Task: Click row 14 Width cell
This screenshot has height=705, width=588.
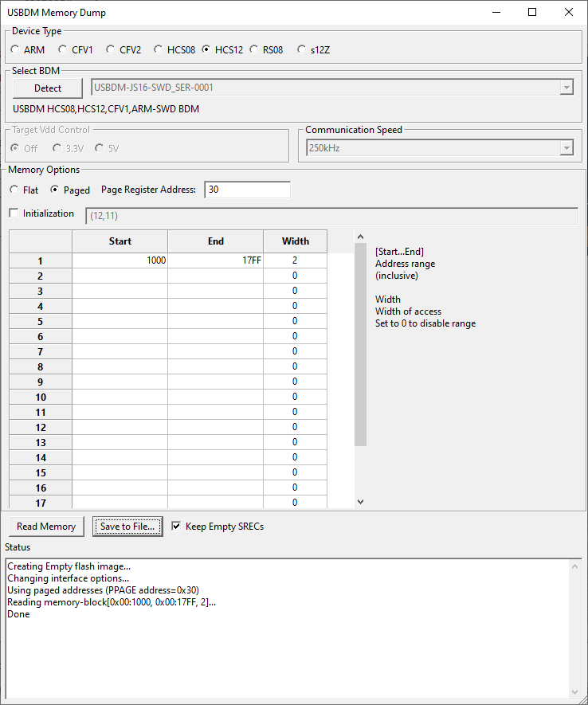Action: (295, 457)
